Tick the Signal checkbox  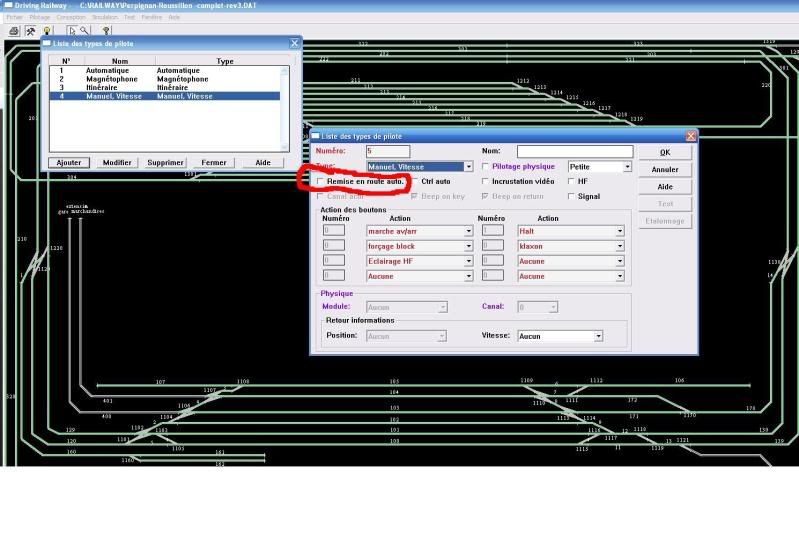571,197
